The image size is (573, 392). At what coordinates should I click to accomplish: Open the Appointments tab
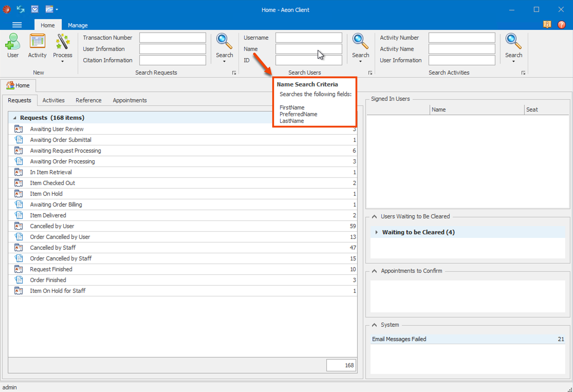point(130,100)
